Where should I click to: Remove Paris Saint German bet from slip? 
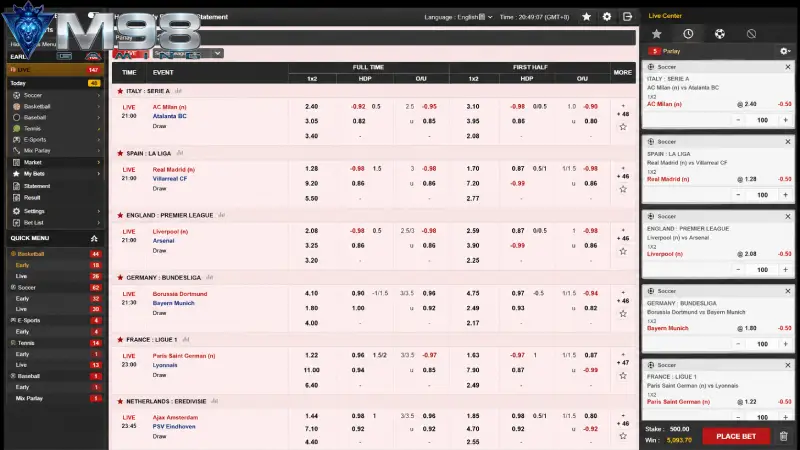pyautogui.click(x=788, y=365)
